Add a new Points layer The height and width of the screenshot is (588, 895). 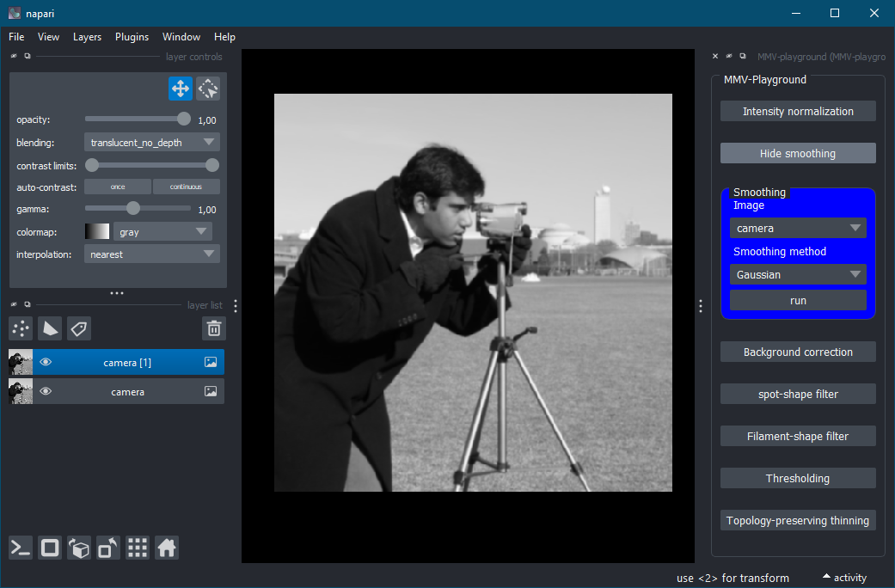21,328
